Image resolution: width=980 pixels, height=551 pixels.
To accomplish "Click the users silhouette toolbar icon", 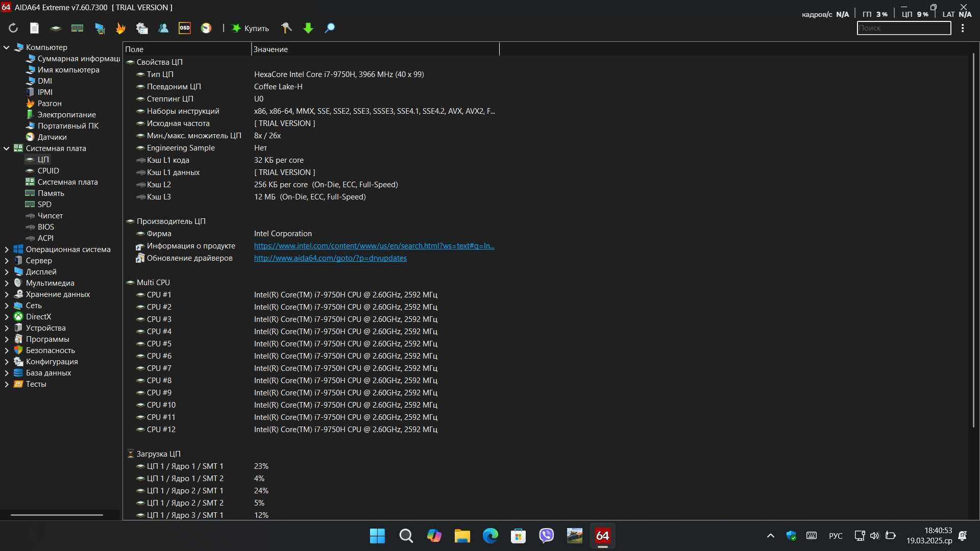I will click(163, 28).
